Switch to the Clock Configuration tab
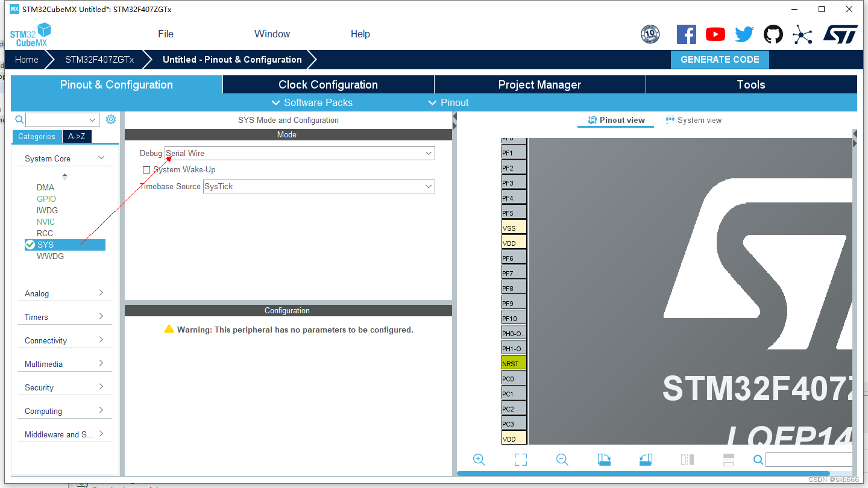Viewport: 868px width, 488px height. pyautogui.click(x=328, y=84)
